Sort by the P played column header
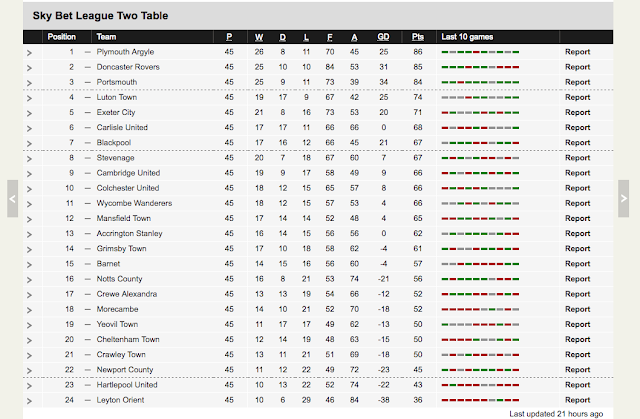This screenshot has height=419, width=640. pos(229,37)
